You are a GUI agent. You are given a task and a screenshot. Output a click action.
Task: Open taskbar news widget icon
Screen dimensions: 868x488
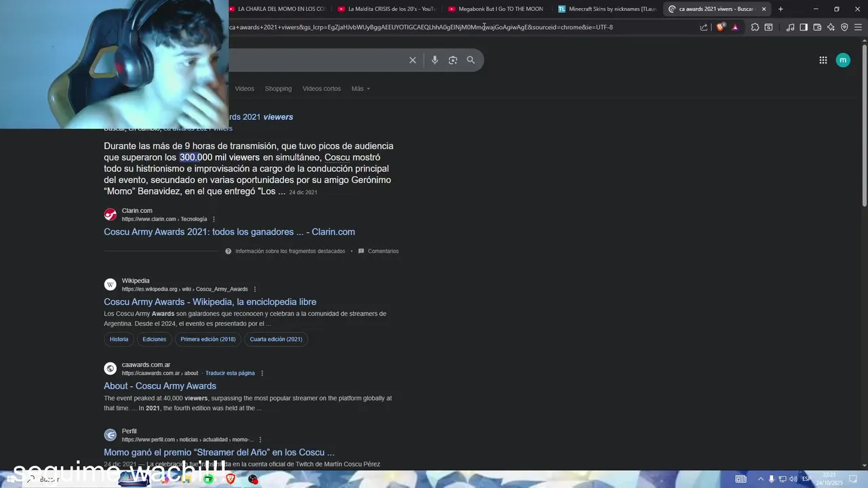(x=741, y=479)
